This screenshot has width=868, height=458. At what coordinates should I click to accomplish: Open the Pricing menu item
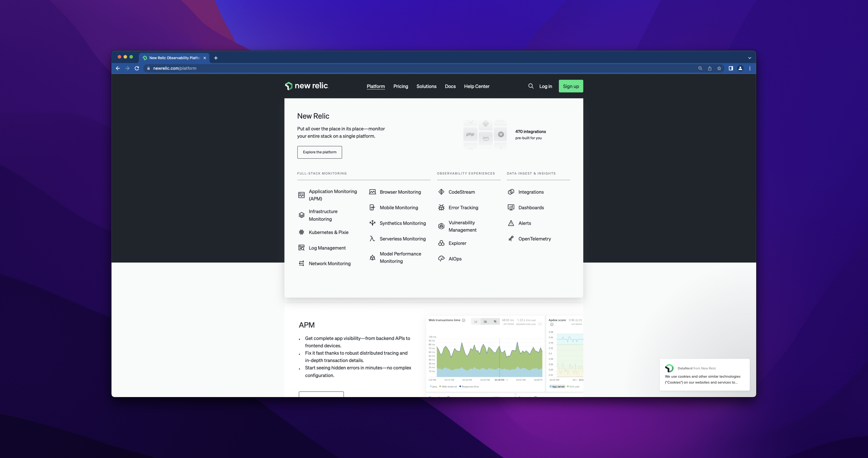click(401, 86)
